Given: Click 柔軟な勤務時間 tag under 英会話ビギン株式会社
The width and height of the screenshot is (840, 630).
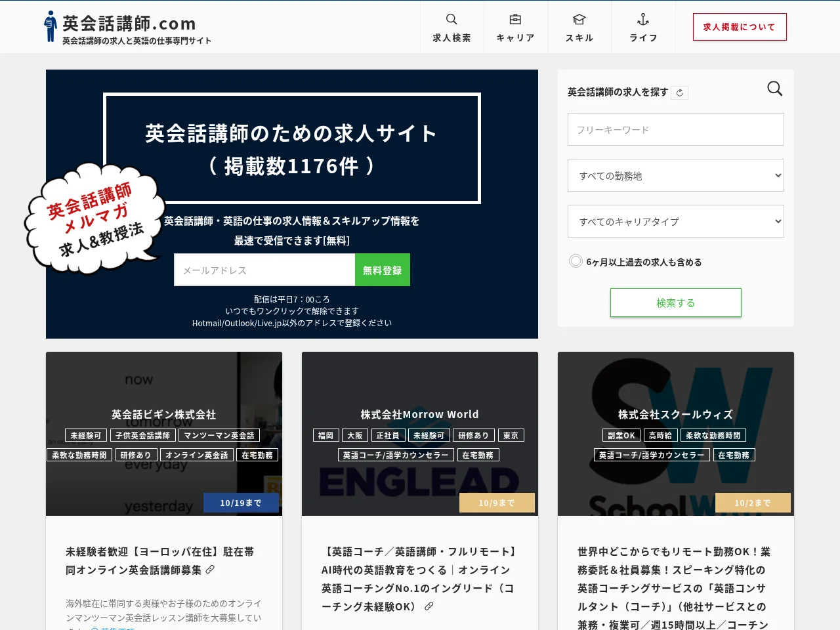Looking at the screenshot, I should pyautogui.click(x=79, y=455).
